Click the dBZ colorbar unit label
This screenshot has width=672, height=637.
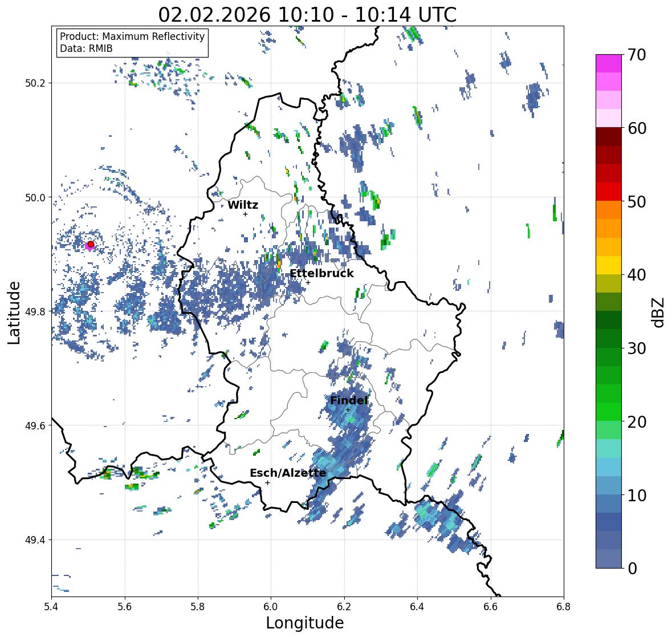click(658, 312)
